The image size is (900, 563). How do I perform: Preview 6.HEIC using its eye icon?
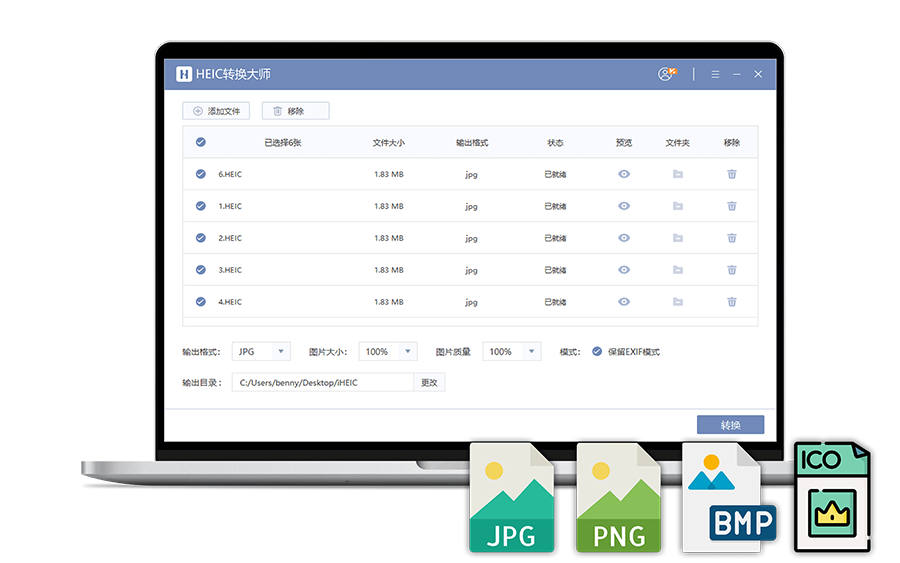coord(624,174)
